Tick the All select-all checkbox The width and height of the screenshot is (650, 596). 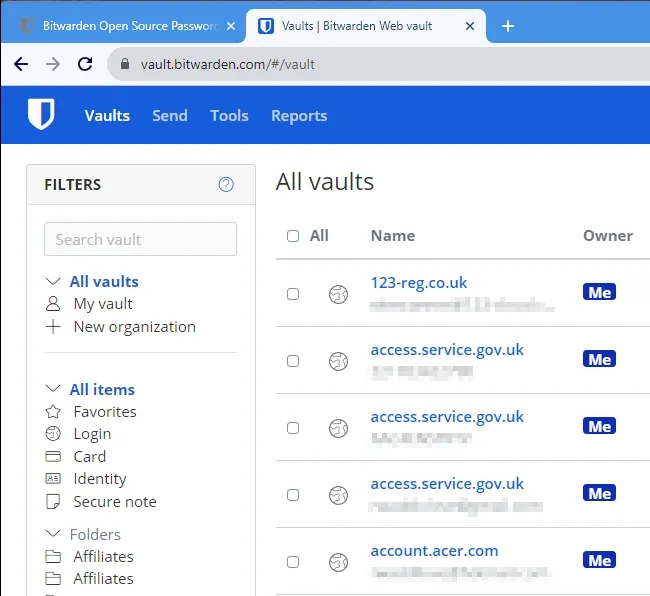coord(293,236)
